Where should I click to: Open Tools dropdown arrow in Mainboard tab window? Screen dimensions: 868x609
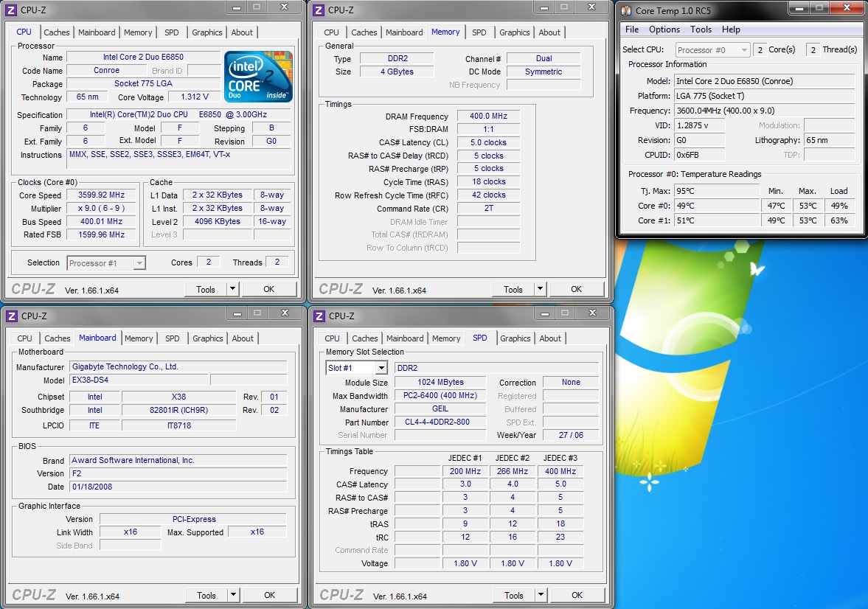[233, 595]
